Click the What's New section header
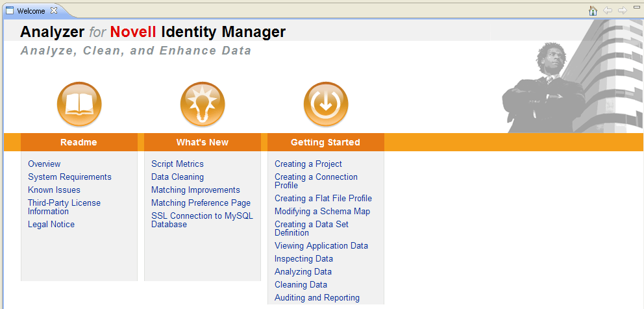The height and width of the screenshot is (309, 644). pyautogui.click(x=203, y=142)
